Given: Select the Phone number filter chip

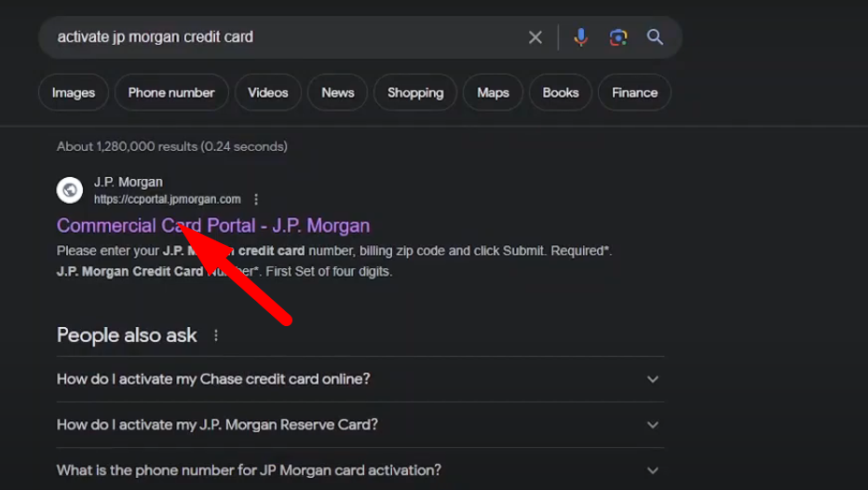Looking at the screenshot, I should pos(171,92).
